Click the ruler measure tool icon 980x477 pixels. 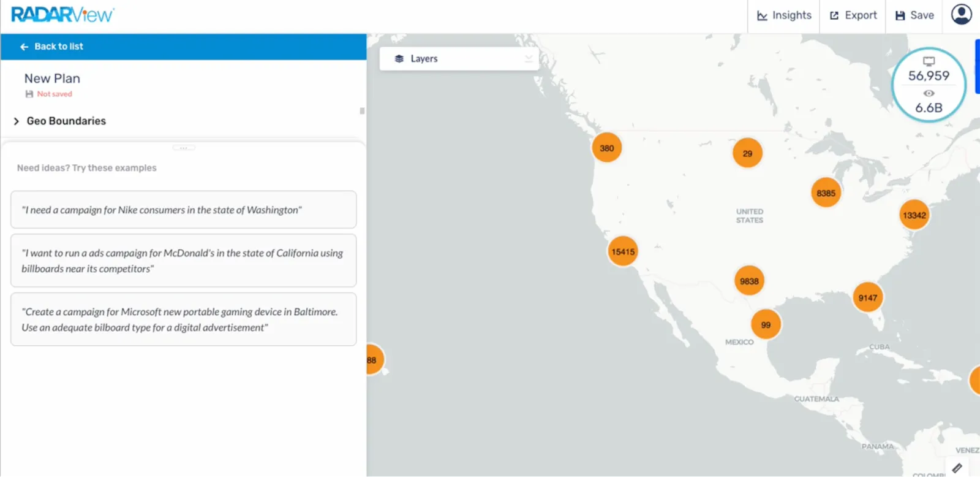[957, 468]
